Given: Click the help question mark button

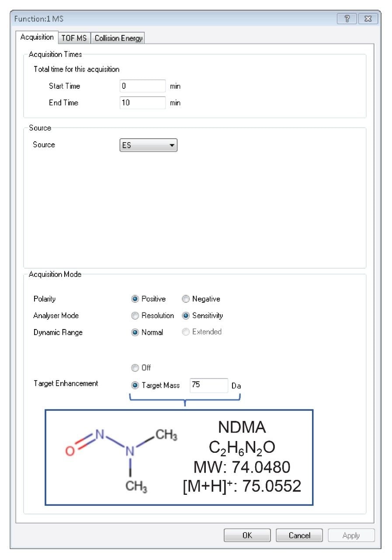Looking at the screenshot, I should (x=347, y=19).
